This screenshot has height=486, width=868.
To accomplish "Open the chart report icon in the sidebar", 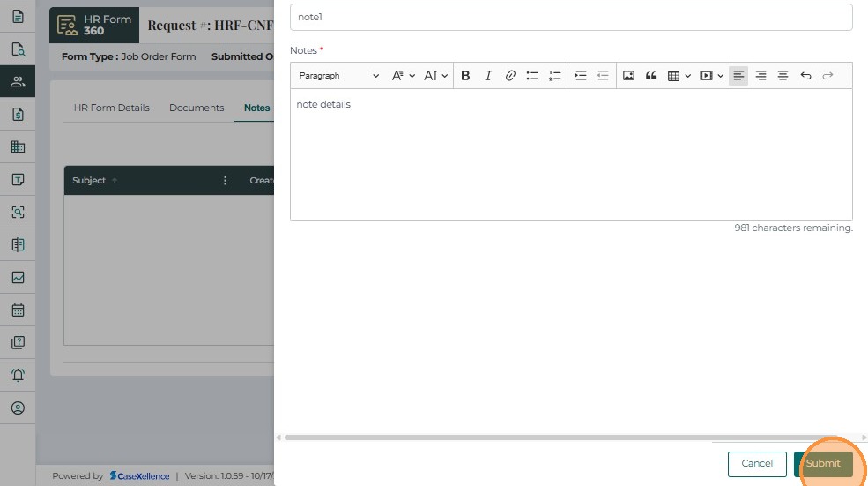I will [18, 277].
